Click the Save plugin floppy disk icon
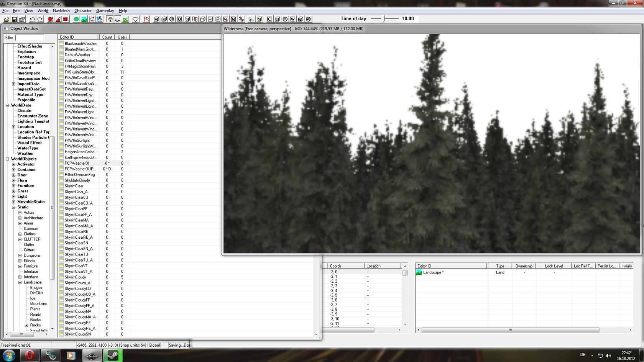644x362 pixels. pos(14,19)
